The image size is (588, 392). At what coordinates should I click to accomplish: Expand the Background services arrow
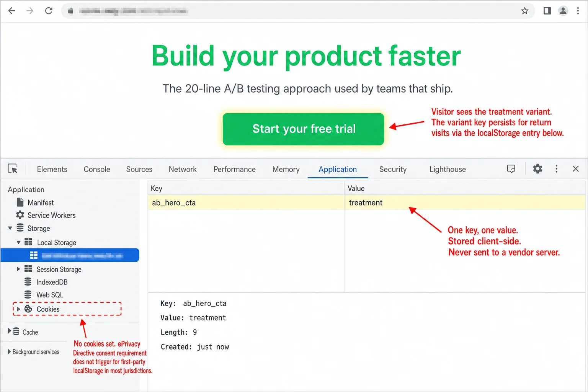pyautogui.click(x=9, y=351)
